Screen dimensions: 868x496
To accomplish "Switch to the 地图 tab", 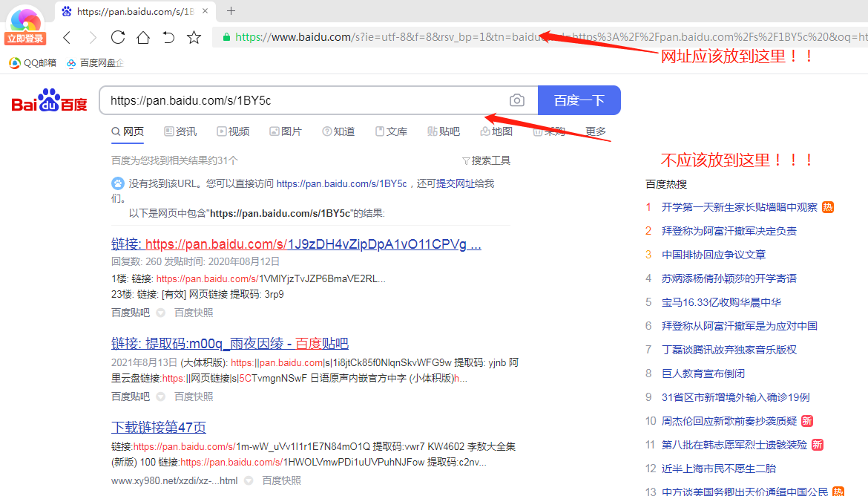I will click(496, 131).
